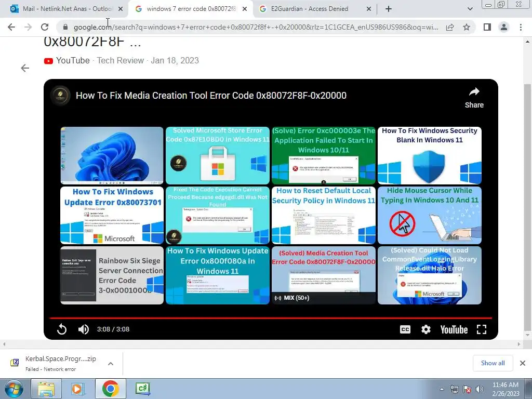Click the red video progress bar

point(271,318)
